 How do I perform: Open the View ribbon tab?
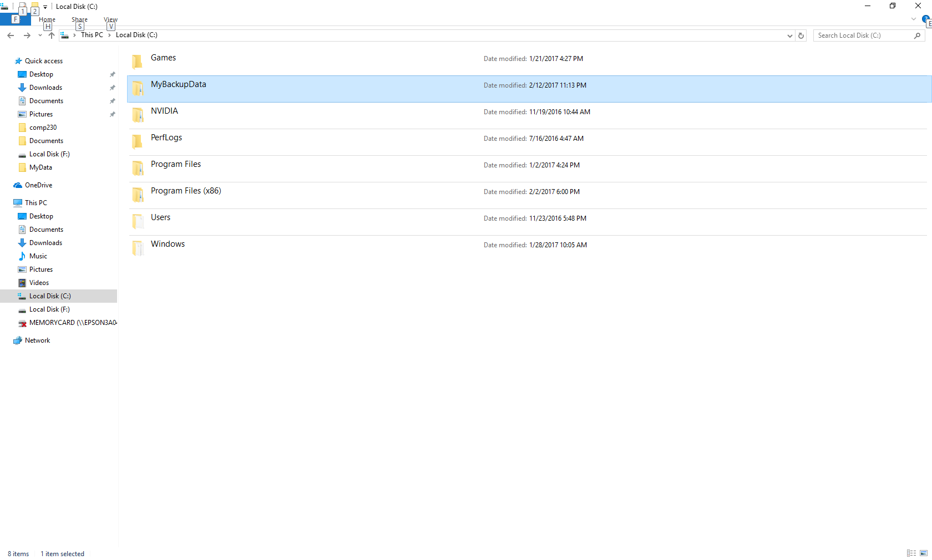110,19
